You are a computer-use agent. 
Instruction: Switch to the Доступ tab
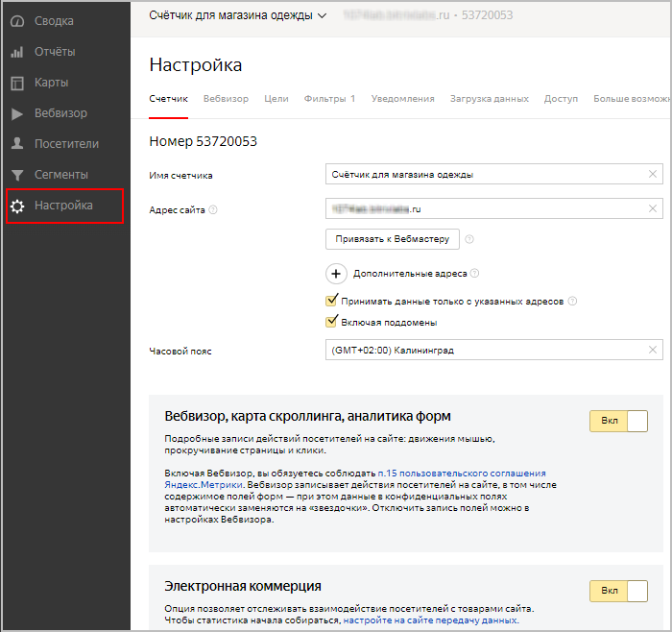[x=561, y=99]
